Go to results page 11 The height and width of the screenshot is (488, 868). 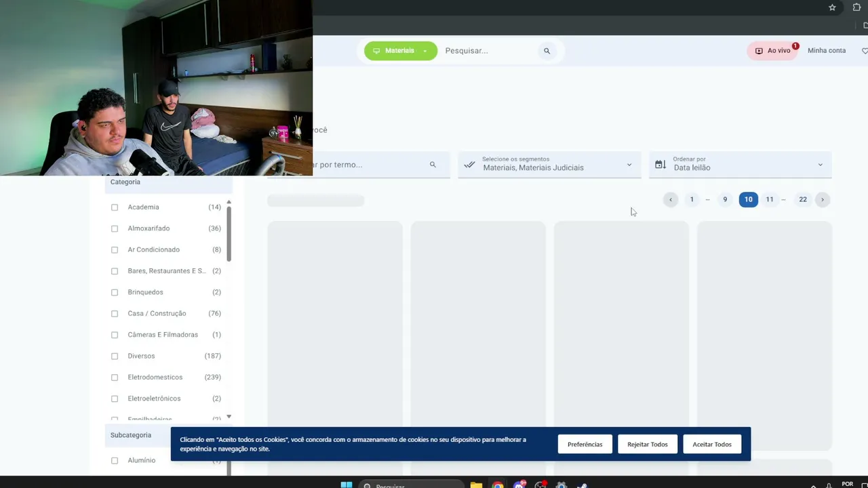[770, 199]
